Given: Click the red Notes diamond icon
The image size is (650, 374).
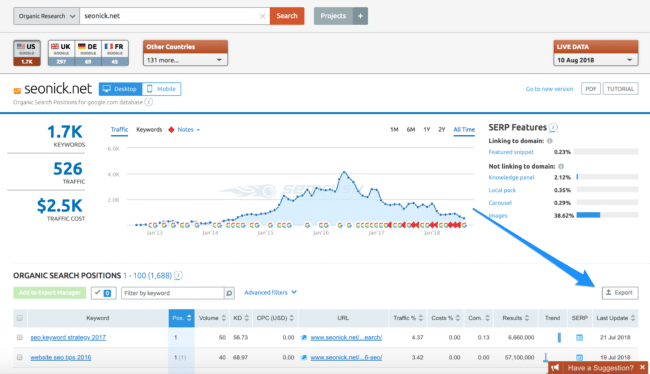Looking at the screenshot, I should [x=171, y=130].
